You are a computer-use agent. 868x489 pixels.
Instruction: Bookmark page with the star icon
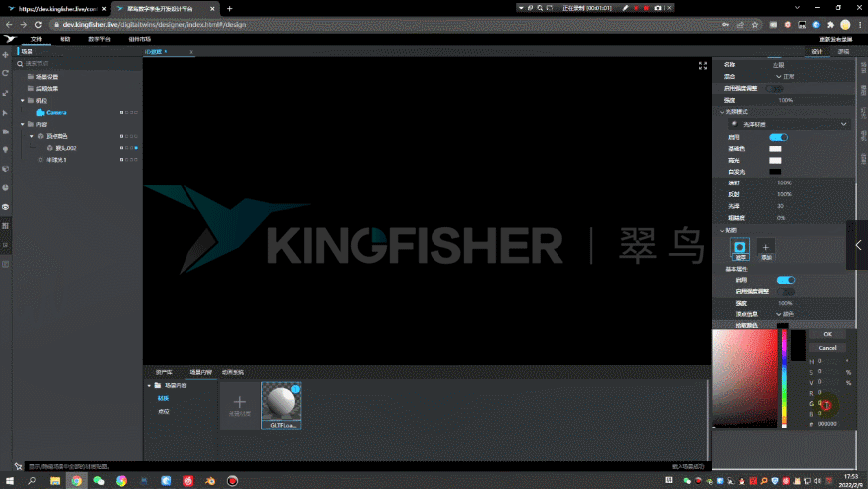[x=755, y=25]
